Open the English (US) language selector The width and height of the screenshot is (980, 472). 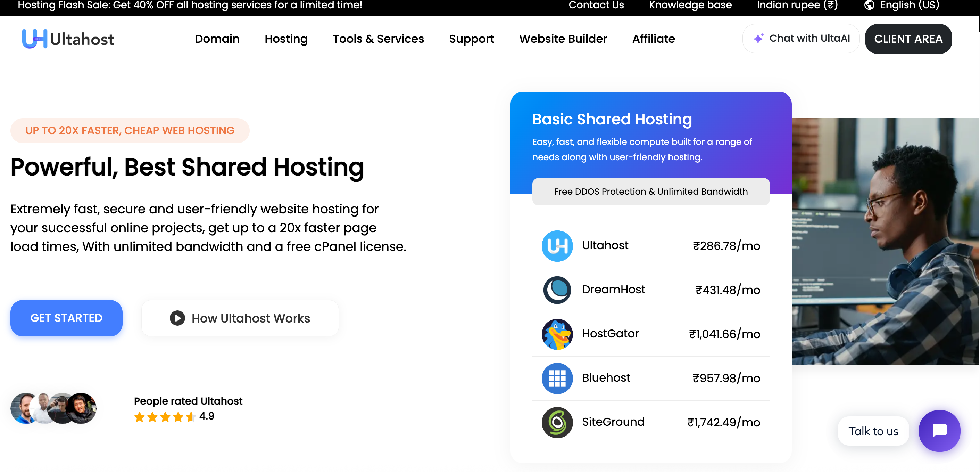[902, 5]
